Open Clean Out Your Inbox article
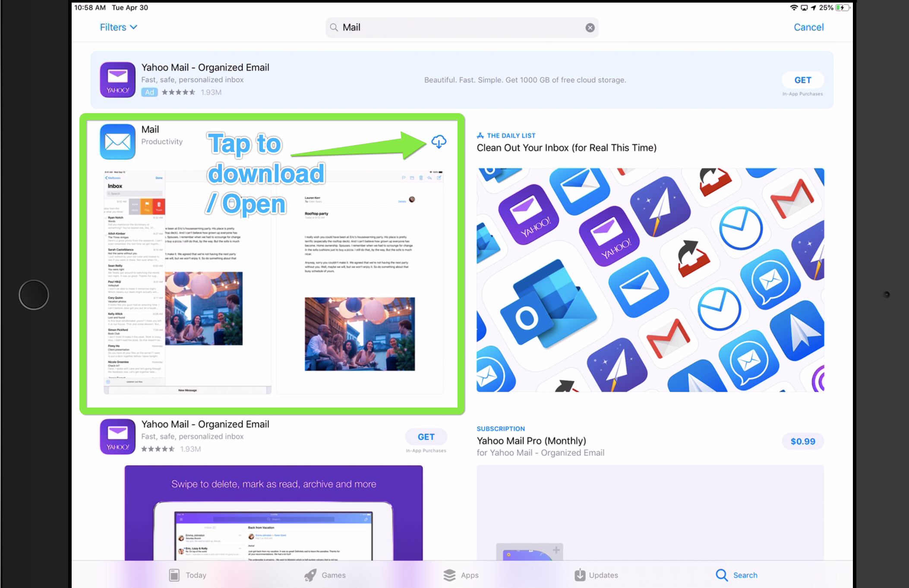The image size is (909, 588). pos(566,148)
